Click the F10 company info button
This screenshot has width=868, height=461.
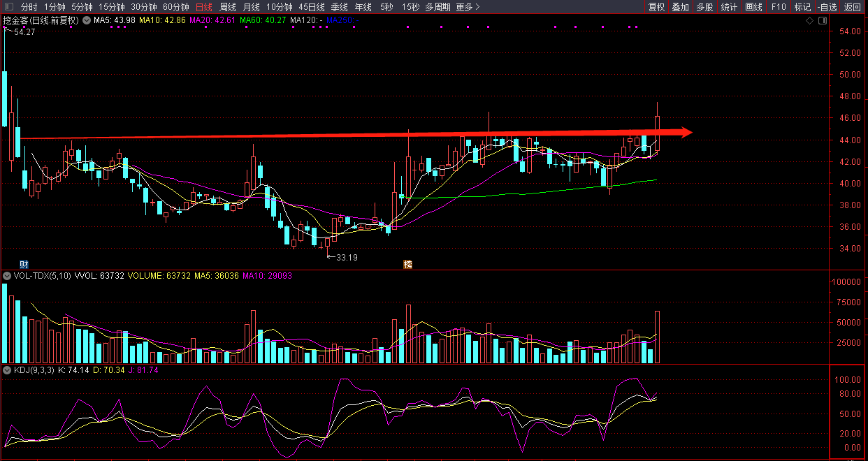tap(779, 7)
